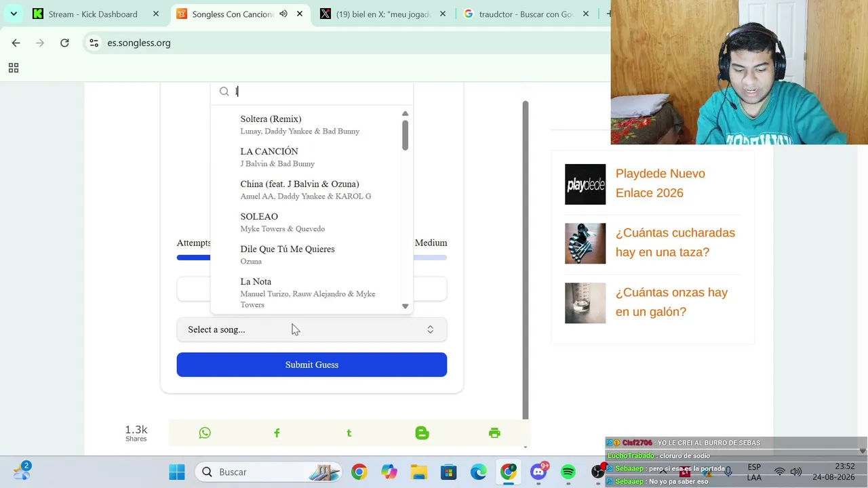Viewport: 868px width, 488px height.
Task: Click the Playdede logo thumbnail
Action: 585,184
